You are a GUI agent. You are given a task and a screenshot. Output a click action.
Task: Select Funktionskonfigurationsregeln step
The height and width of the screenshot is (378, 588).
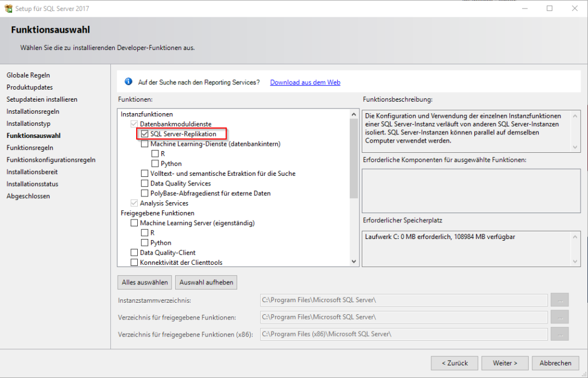point(51,160)
